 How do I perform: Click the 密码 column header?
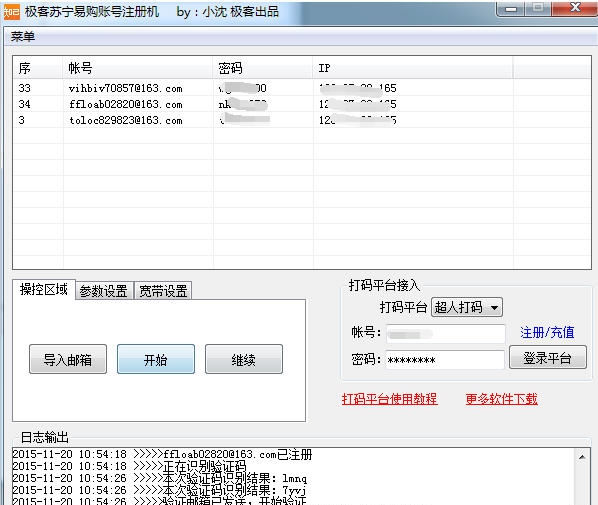click(x=262, y=68)
